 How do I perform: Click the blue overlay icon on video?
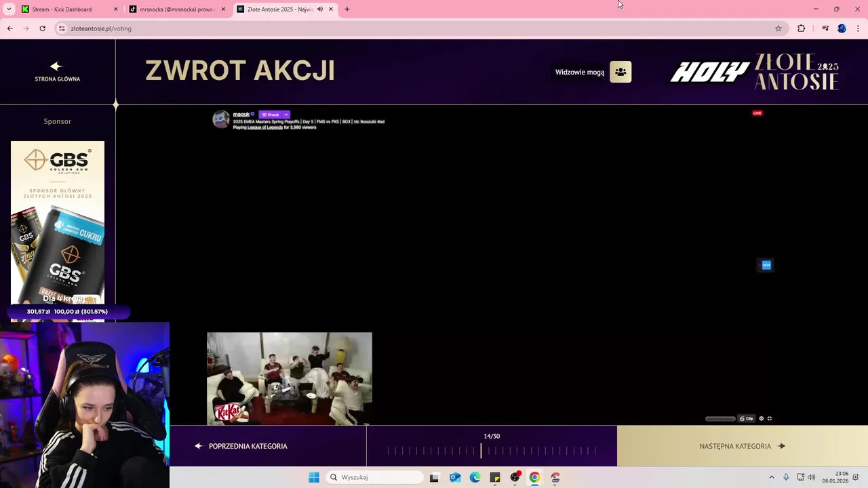[766, 265]
